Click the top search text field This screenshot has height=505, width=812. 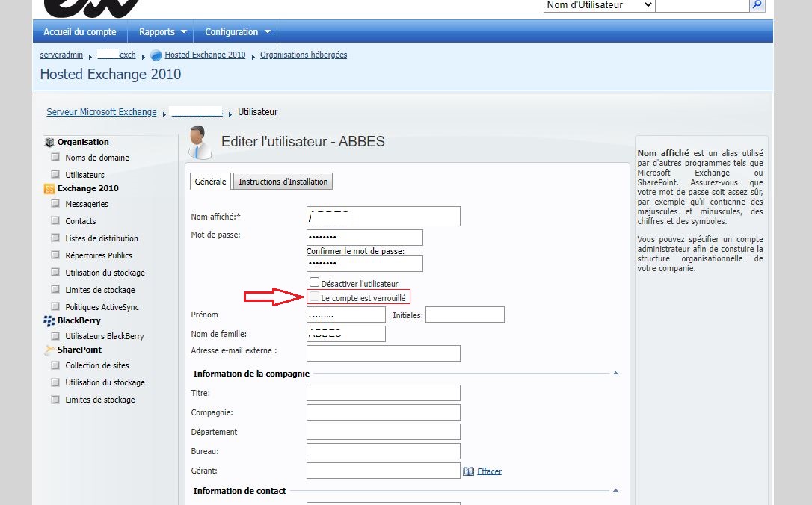pyautogui.click(x=703, y=5)
